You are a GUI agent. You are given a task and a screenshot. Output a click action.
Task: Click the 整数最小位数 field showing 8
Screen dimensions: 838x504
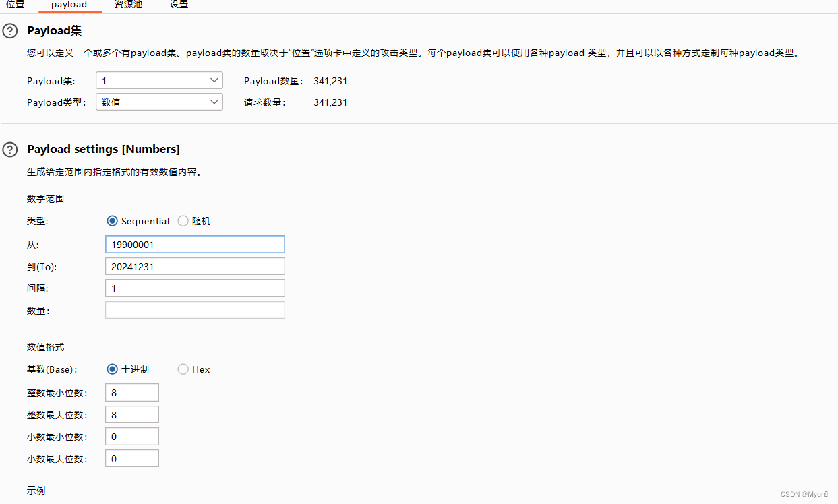click(131, 392)
